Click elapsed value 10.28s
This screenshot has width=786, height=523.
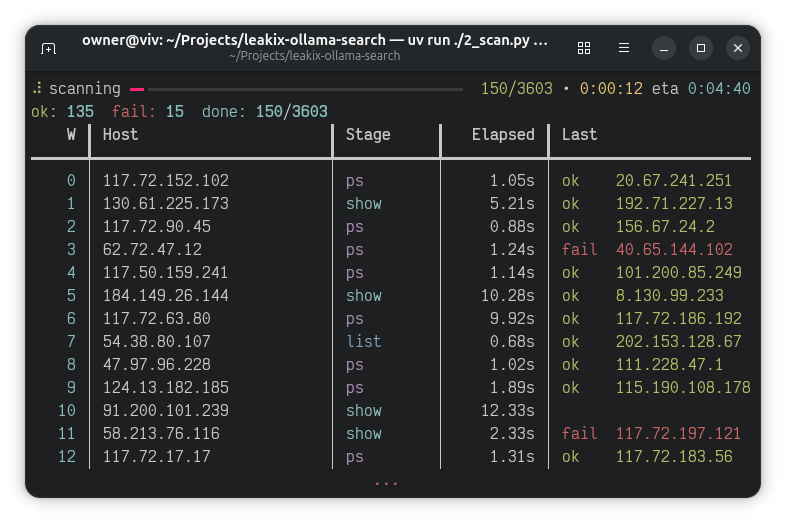click(507, 295)
